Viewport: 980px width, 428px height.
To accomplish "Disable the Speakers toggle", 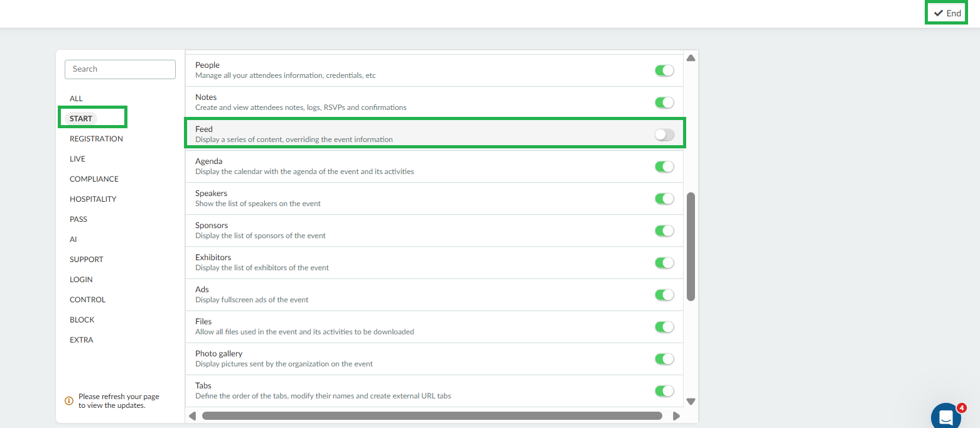I will pyautogui.click(x=664, y=199).
